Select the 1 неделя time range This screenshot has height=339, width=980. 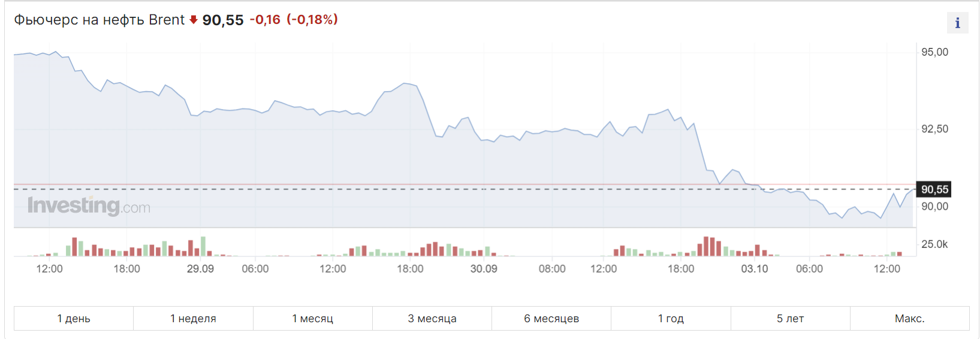pyautogui.click(x=193, y=318)
